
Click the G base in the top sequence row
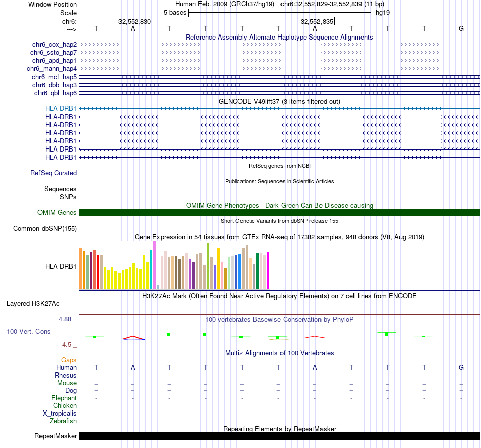coord(461,28)
